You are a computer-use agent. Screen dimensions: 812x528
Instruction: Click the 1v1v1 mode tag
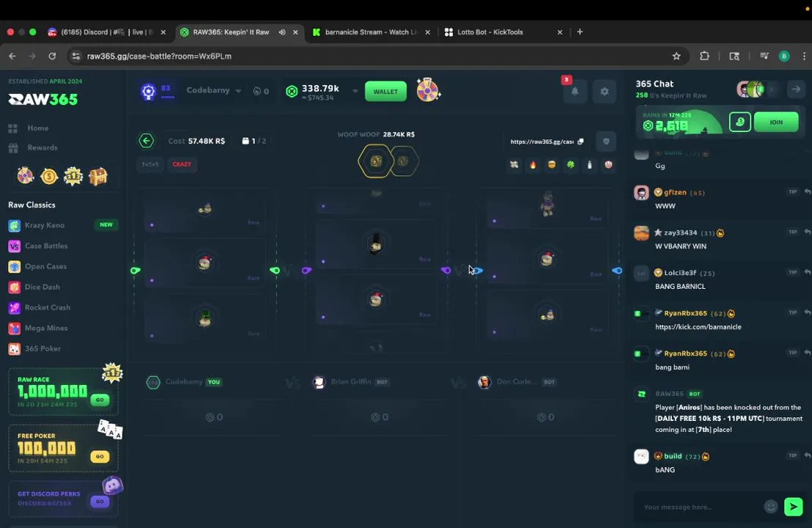tap(150, 164)
